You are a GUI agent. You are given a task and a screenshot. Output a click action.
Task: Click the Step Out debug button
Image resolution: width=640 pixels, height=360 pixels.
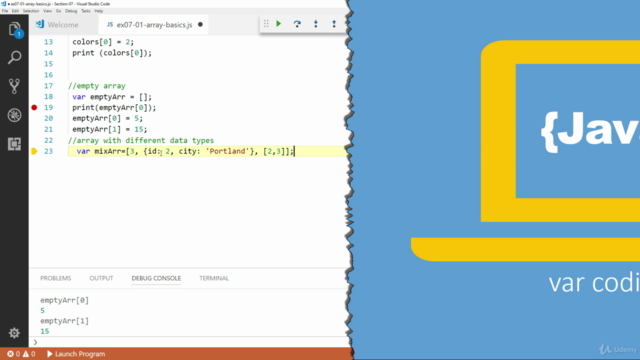click(x=334, y=24)
